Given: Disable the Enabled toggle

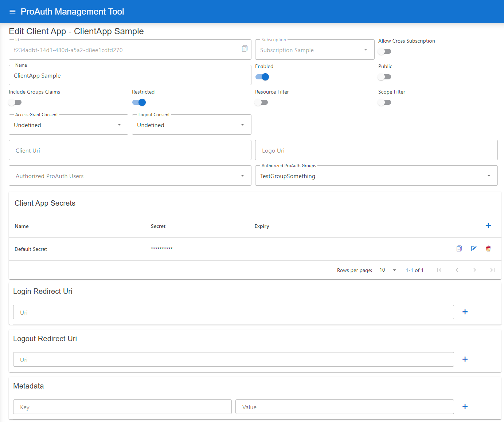Looking at the screenshot, I should tap(262, 77).
